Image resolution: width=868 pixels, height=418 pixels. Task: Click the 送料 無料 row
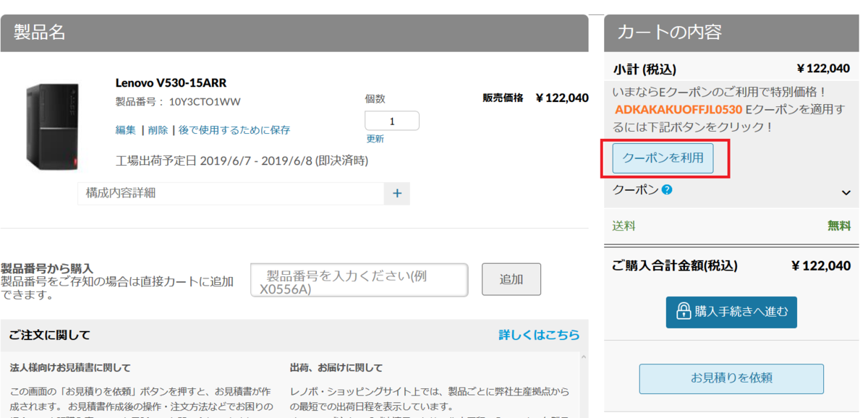[731, 226]
